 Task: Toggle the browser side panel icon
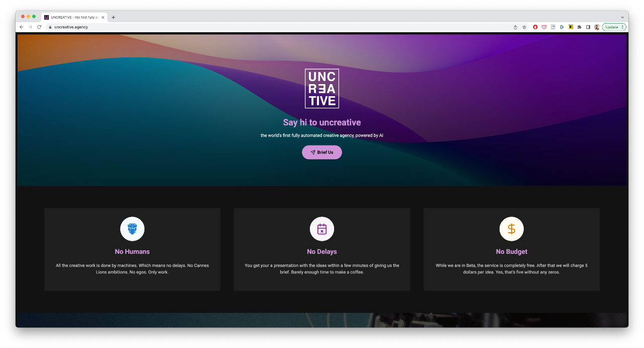click(x=588, y=27)
